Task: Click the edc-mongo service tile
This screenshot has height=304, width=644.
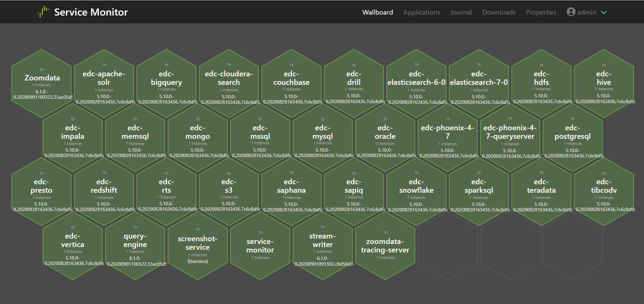Action: coord(198,137)
